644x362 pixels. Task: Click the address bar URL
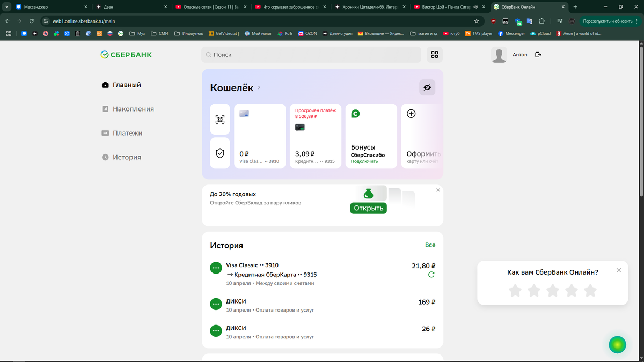(x=84, y=21)
